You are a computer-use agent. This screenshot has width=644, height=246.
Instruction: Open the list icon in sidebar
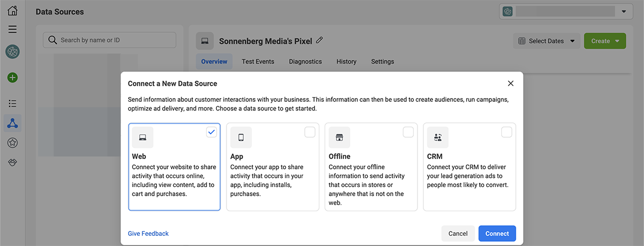[x=12, y=103]
